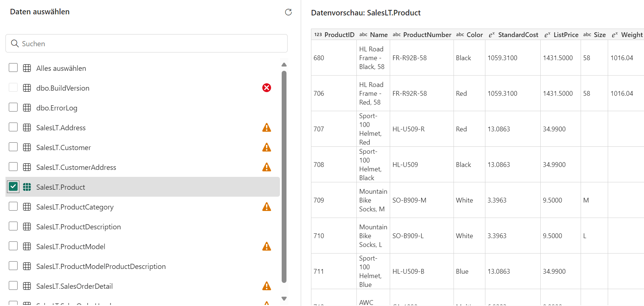Click the ProductID column header
This screenshot has height=306, width=644.
pyautogui.click(x=339, y=35)
